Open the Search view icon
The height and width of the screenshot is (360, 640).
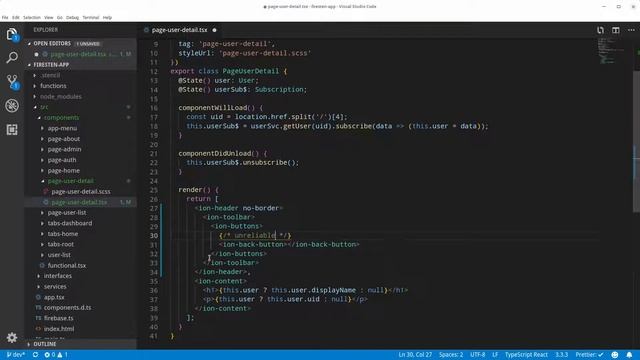coord(12,58)
